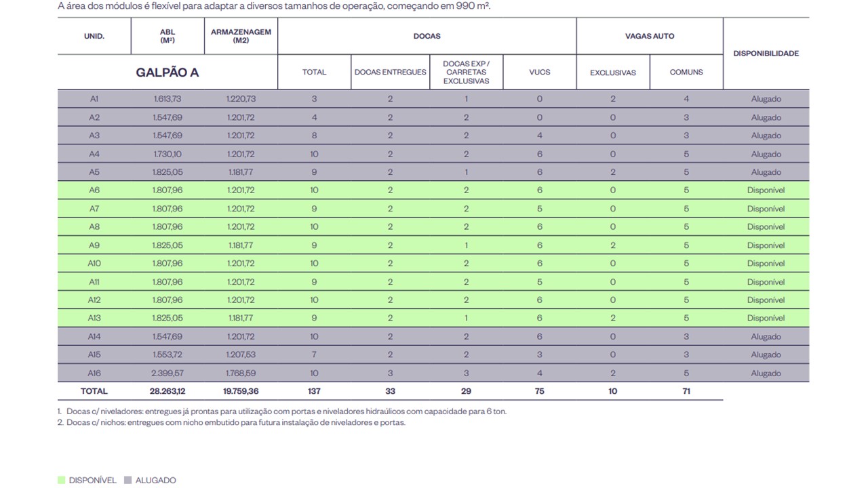Click the VUCS subheader
868x488 pixels.
coord(539,72)
